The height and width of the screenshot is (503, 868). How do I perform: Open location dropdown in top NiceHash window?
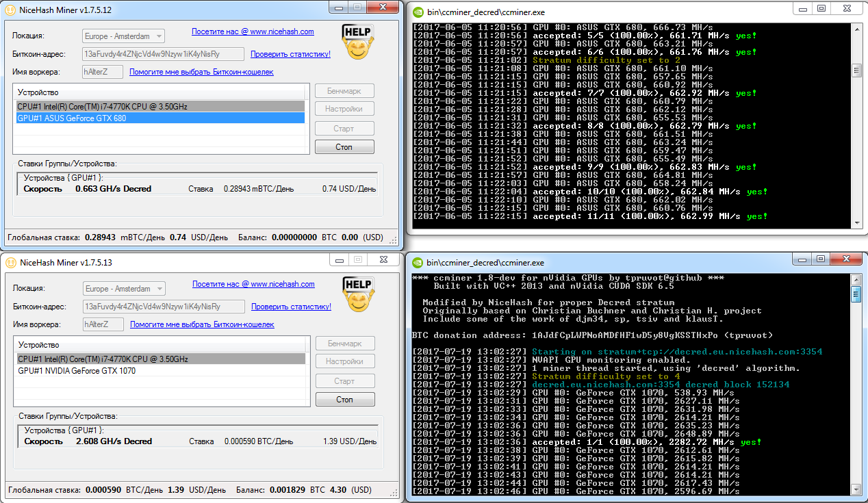[124, 36]
